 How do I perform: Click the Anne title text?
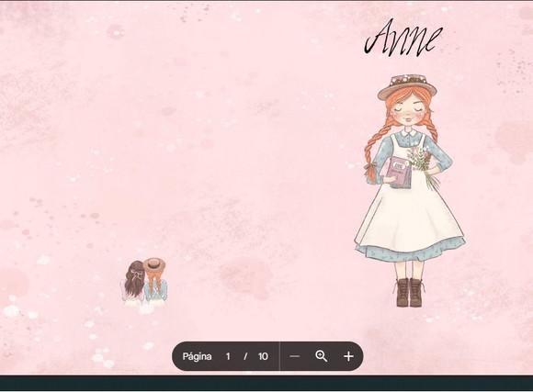(x=403, y=38)
